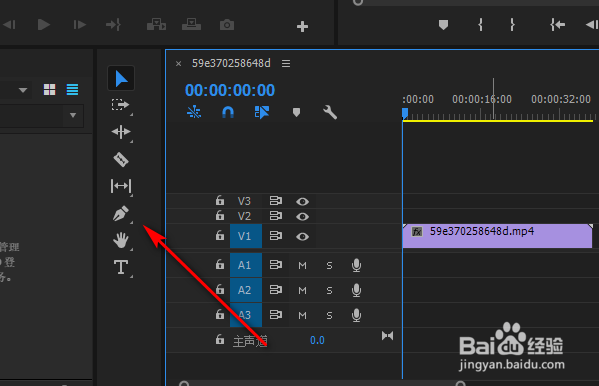Click Mark In brace button
The height and width of the screenshot is (386, 599).
point(480,25)
